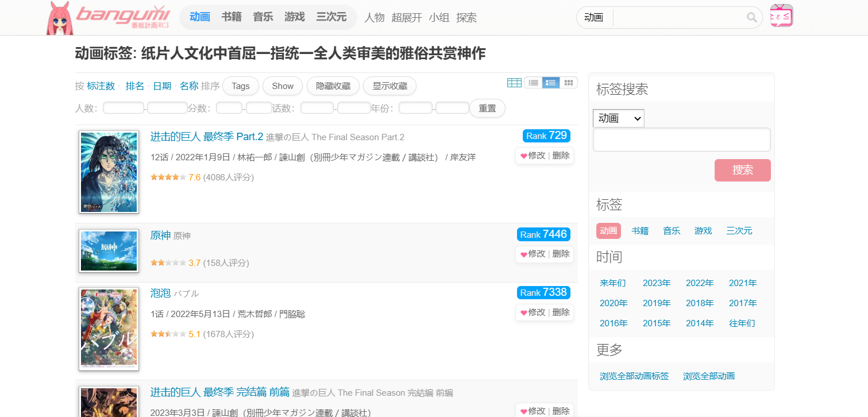Viewport: 868px width, 417px height.
Task: Focus the 标签搜索 text input
Action: tap(682, 140)
